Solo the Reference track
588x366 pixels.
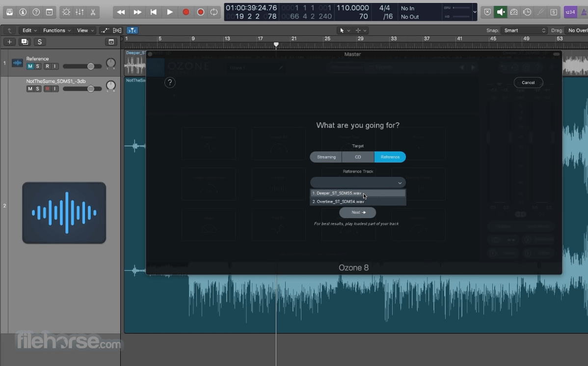pos(37,66)
